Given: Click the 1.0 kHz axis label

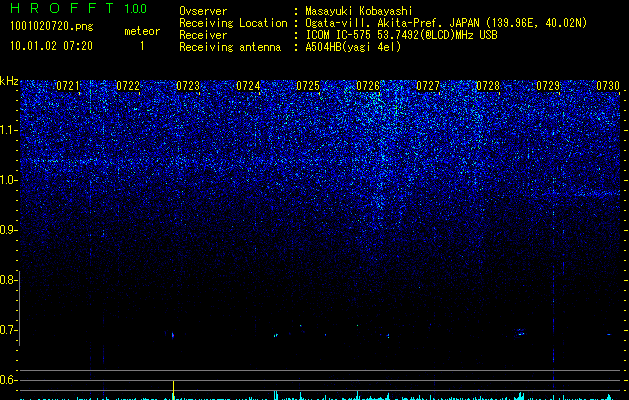Looking at the screenshot, I should 8,180.
